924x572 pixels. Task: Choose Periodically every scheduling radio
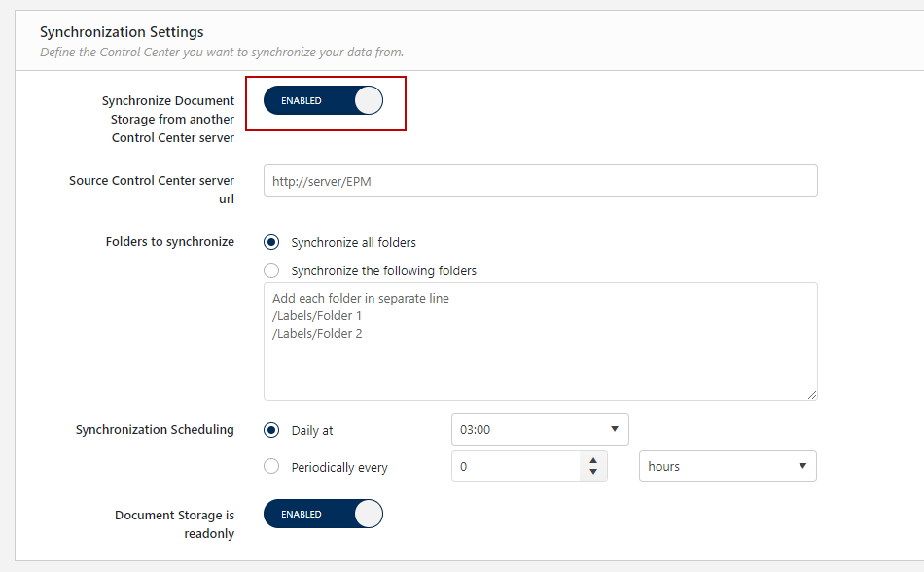click(272, 467)
